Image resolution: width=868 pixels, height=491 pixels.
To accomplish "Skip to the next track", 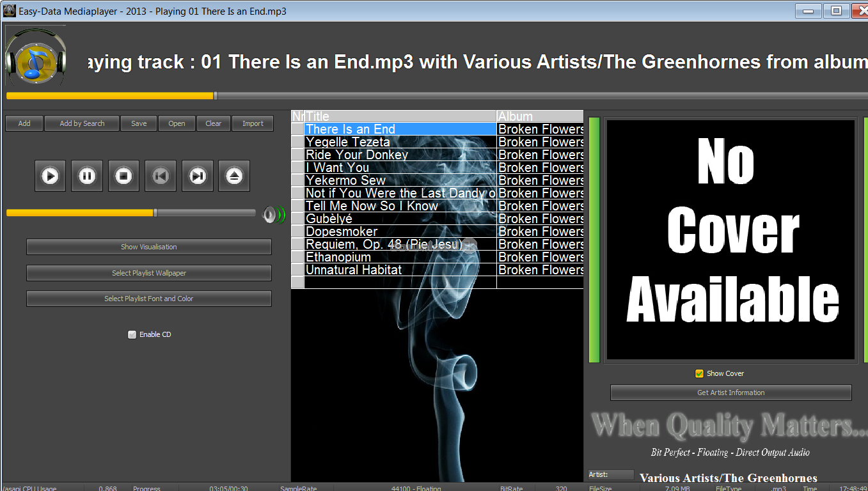I will pos(198,176).
